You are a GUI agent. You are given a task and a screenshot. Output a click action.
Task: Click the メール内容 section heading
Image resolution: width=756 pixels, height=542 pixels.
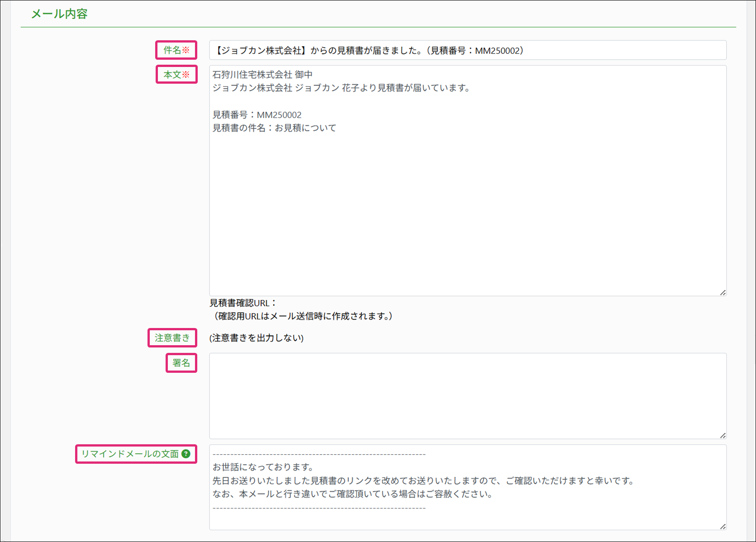[x=59, y=14]
